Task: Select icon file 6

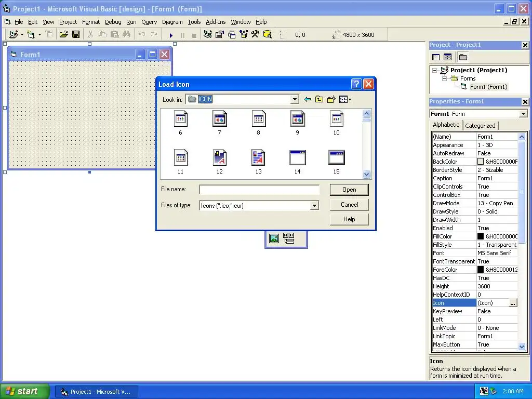Action: coord(180,123)
